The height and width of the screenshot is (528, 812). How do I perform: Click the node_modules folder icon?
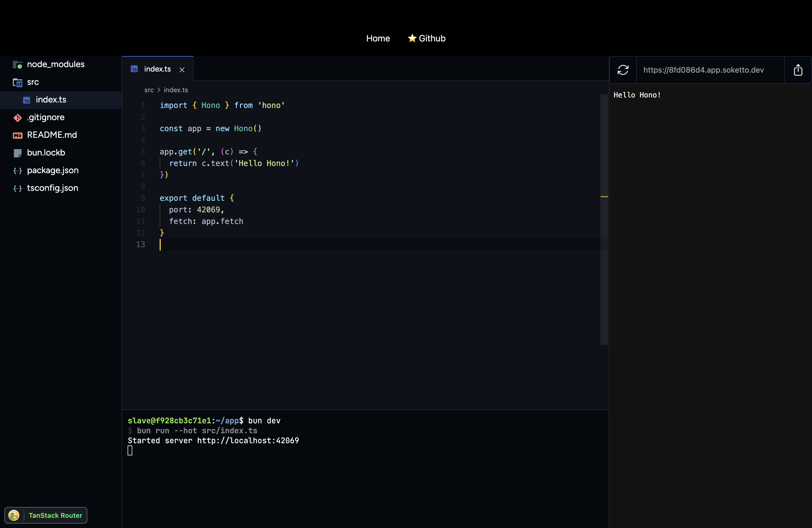click(17, 64)
